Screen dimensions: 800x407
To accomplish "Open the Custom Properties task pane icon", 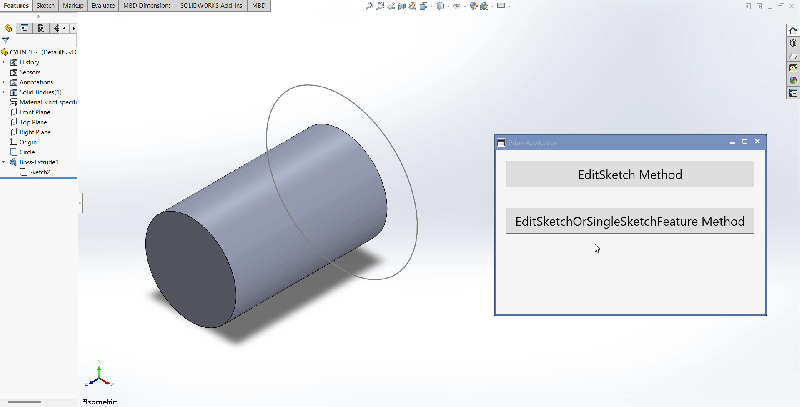I will tap(793, 93).
